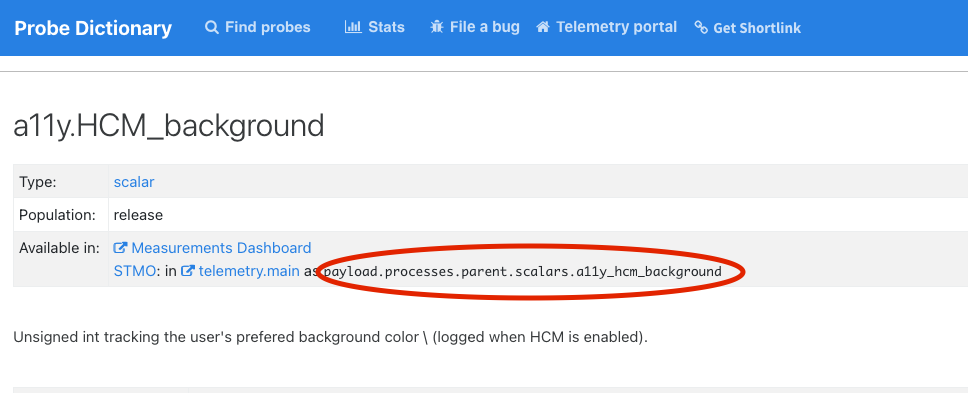Image resolution: width=968 pixels, height=393 pixels.
Task: Click external-link icon before telemetry.main
Action: tap(188, 271)
